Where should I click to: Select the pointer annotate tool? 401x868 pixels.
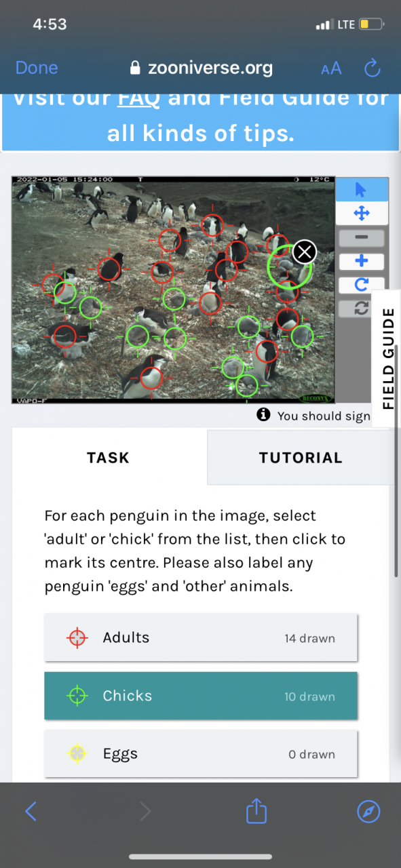click(361, 191)
